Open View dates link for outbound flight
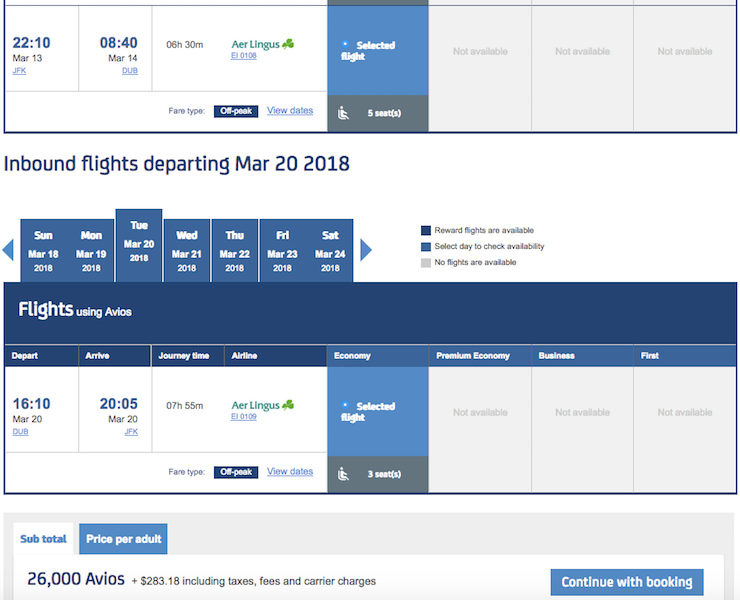Screen dimensions: 740x600 290,111
